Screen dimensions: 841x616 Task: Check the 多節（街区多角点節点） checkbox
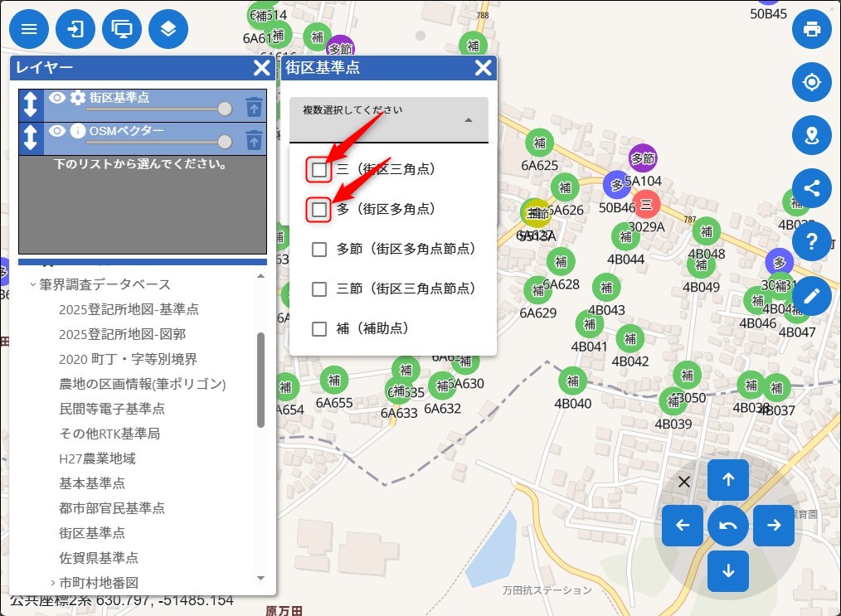[x=319, y=249]
